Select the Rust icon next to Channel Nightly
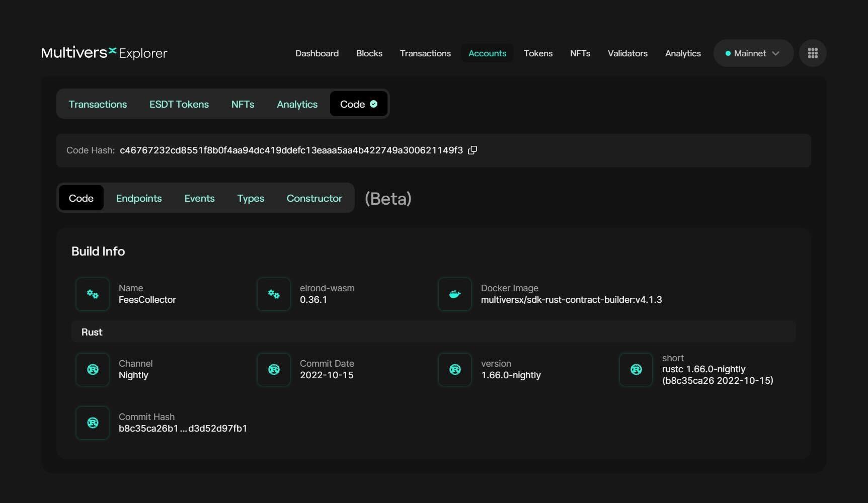This screenshot has width=868, height=503. point(92,370)
